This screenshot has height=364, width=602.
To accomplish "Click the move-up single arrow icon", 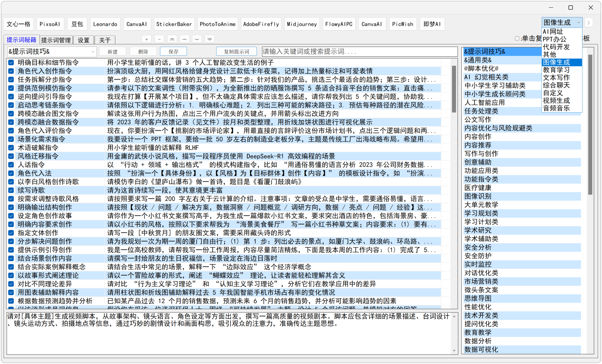I will (x=184, y=39).
